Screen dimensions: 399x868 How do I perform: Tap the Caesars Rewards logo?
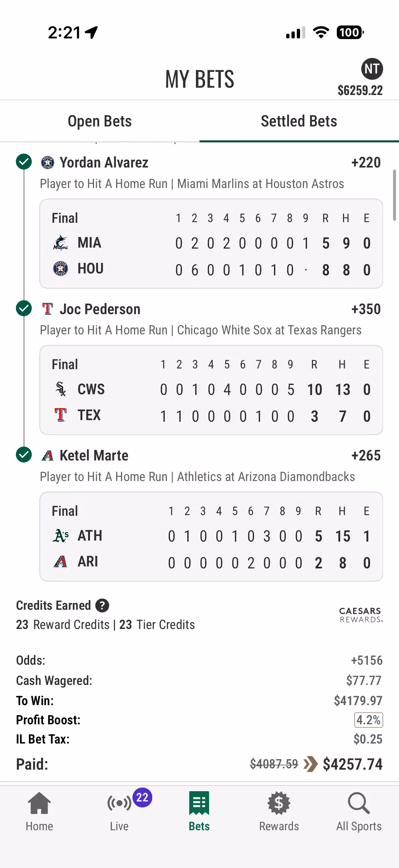(x=361, y=615)
